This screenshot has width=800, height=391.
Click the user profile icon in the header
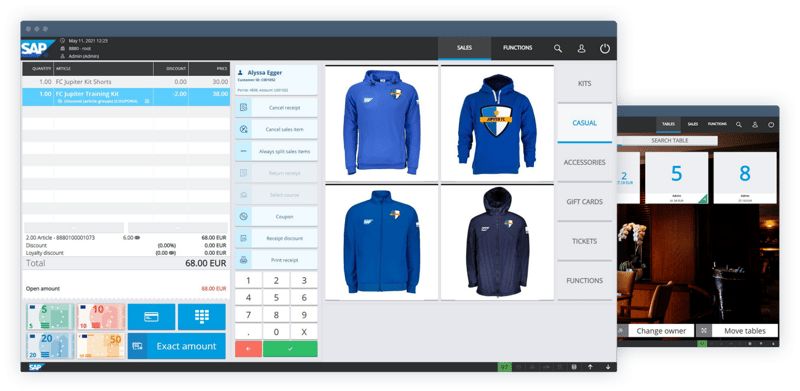click(x=581, y=48)
